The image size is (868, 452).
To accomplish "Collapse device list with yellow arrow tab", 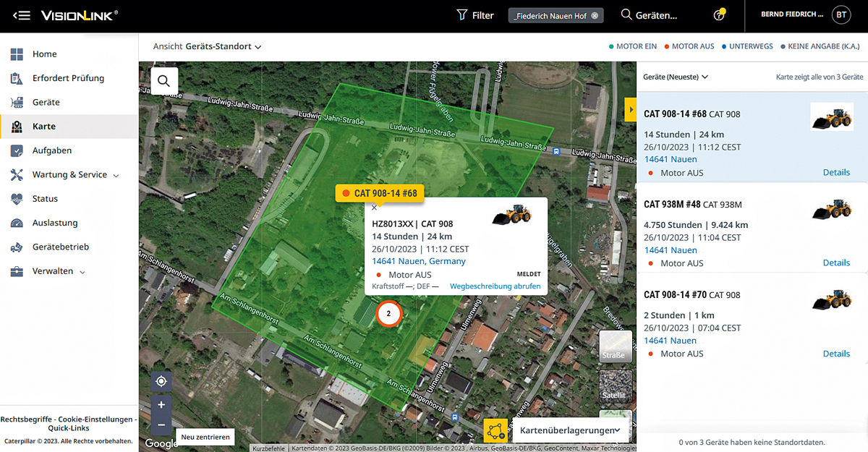I will coord(629,109).
